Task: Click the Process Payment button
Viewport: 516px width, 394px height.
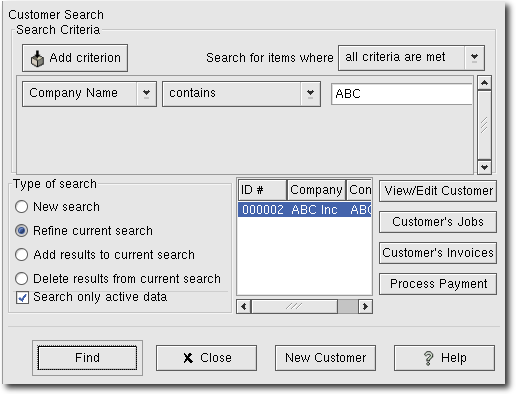Action: [438, 284]
